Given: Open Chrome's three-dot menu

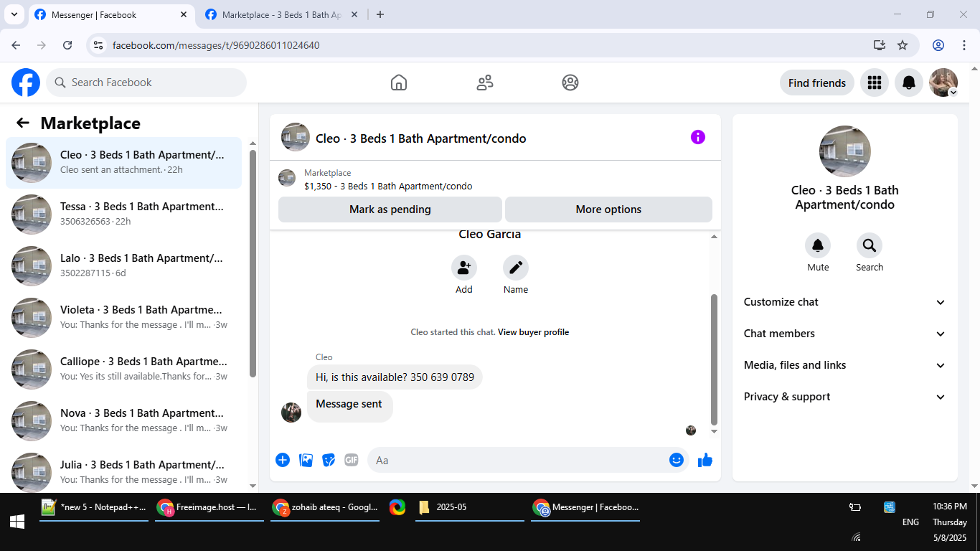Looking at the screenshot, I should [x=964, y=45].
